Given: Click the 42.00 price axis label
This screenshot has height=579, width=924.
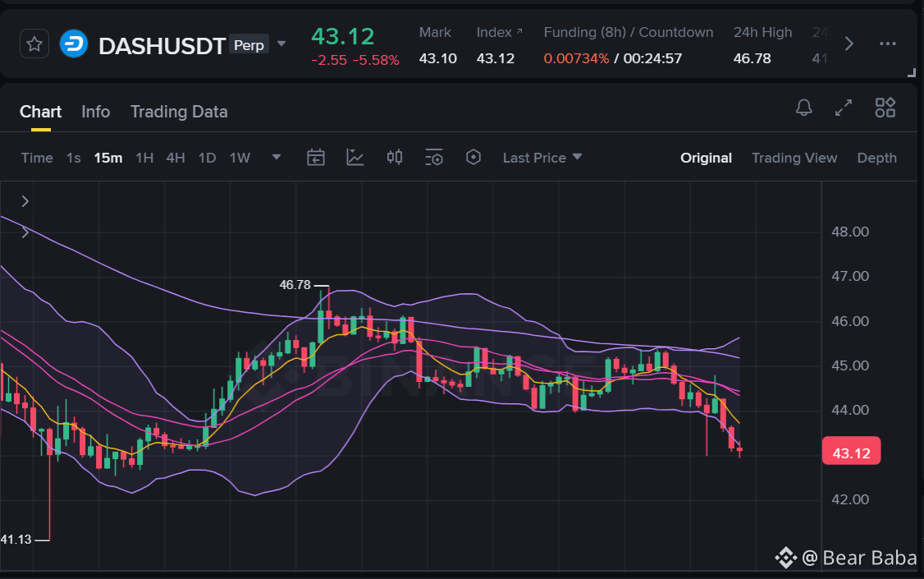Looking at the screenshot, I should (x=850, y=499).
